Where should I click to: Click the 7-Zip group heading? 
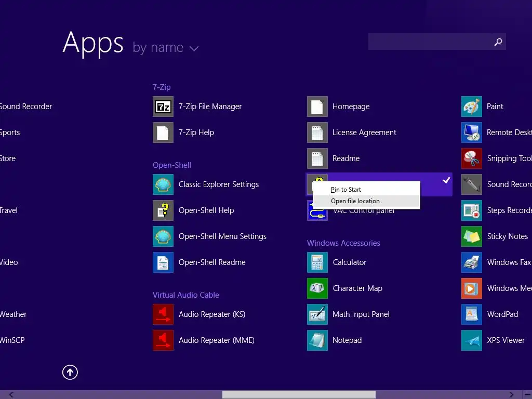162,87
